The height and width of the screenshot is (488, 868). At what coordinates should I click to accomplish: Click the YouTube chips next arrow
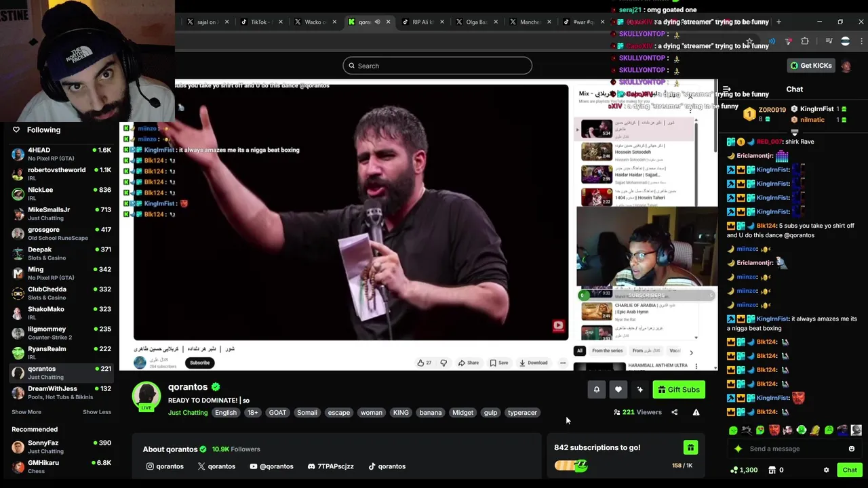tap(691, 352)
